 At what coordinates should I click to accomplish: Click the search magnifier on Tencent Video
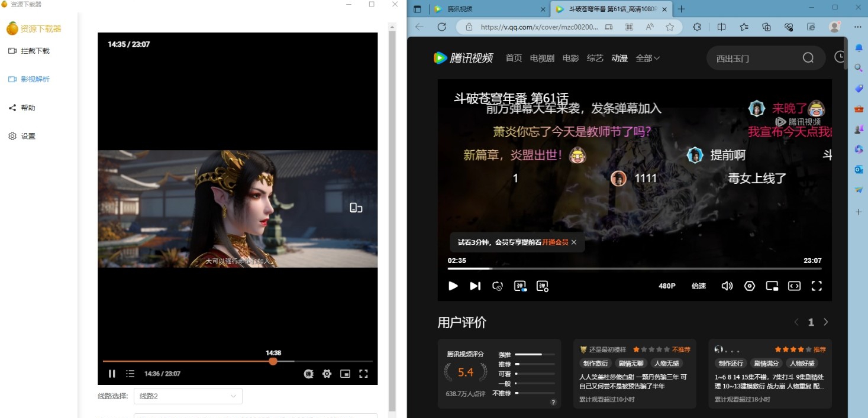coord(808,58)
